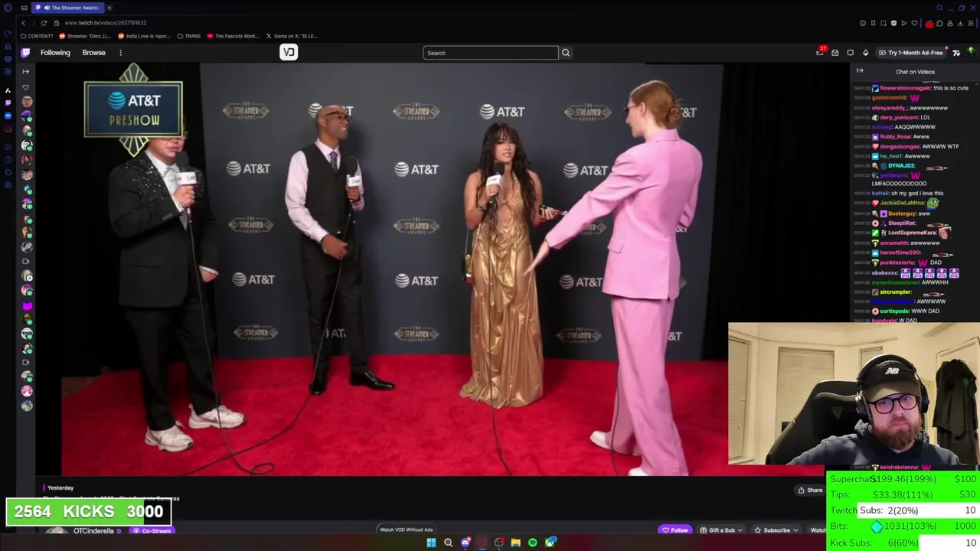Open the user avatar account menu

click(x=971, y=53)
